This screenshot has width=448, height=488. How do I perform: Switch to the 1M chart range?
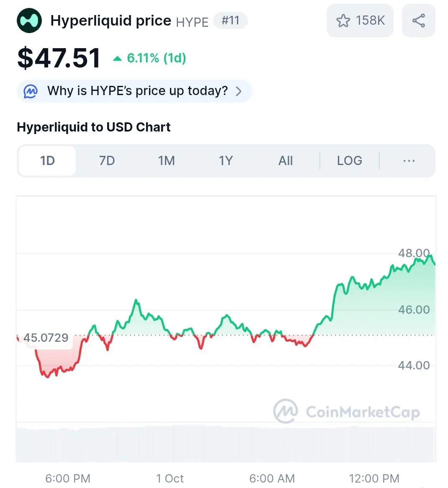(x=166, y=161)
